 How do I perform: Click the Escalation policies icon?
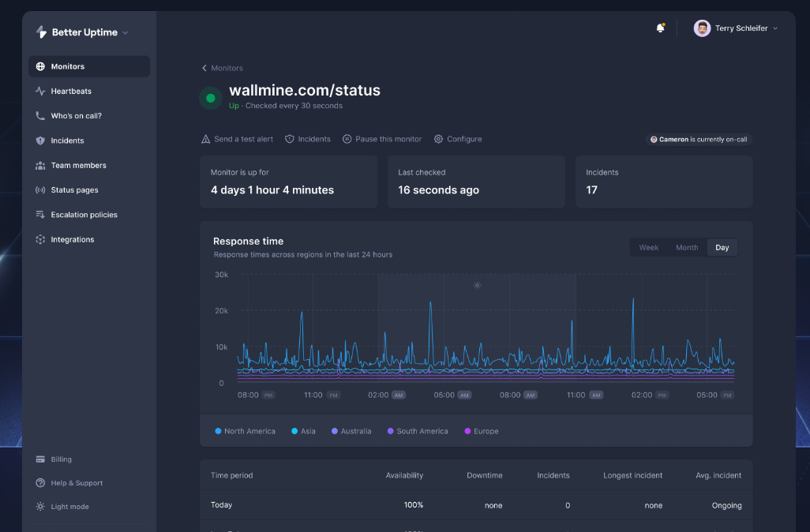(40, 215)
